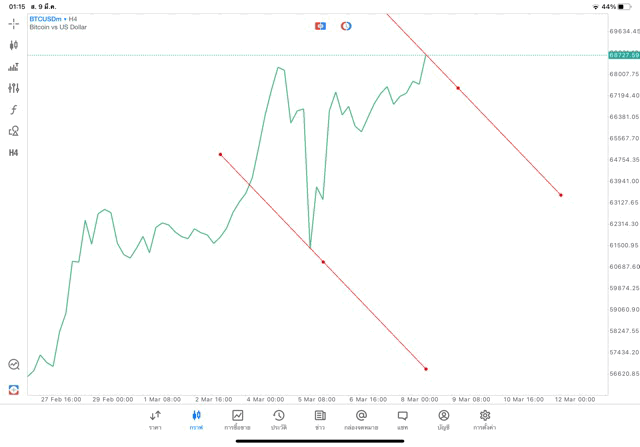Select the crosshair cursor tool
The image size is (640, 447).
tap(14, 23)
